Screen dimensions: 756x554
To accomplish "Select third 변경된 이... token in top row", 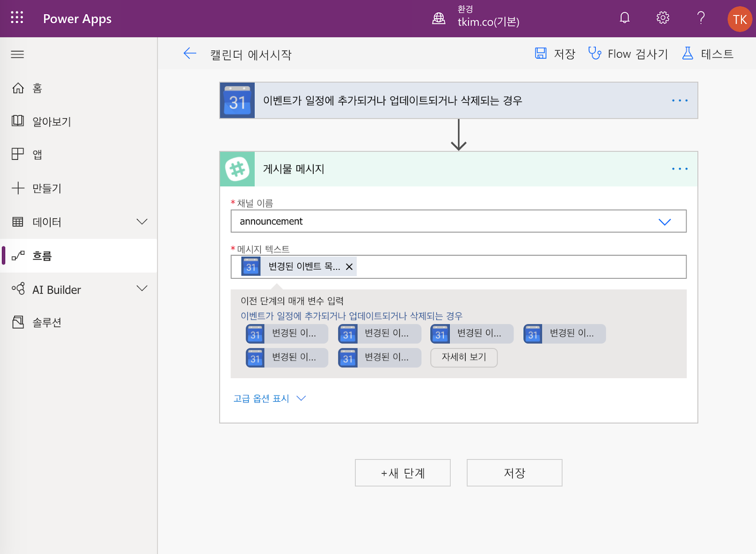I will (x=472, y=334).
